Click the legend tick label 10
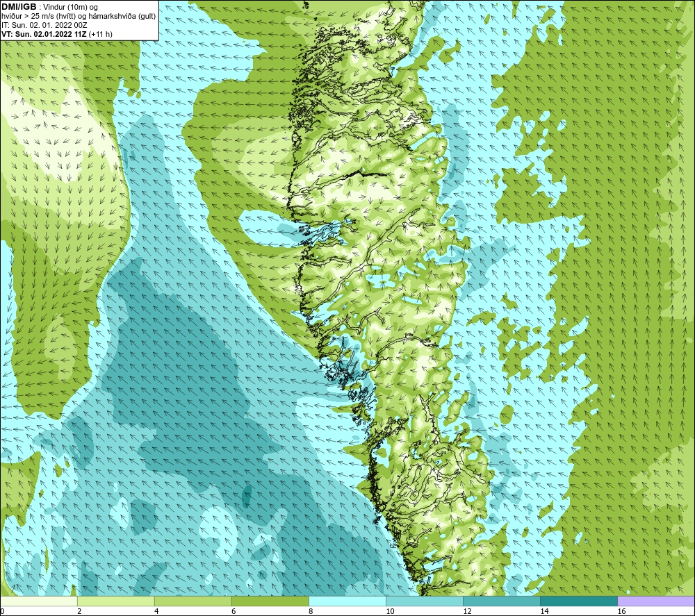 [390, 612]
